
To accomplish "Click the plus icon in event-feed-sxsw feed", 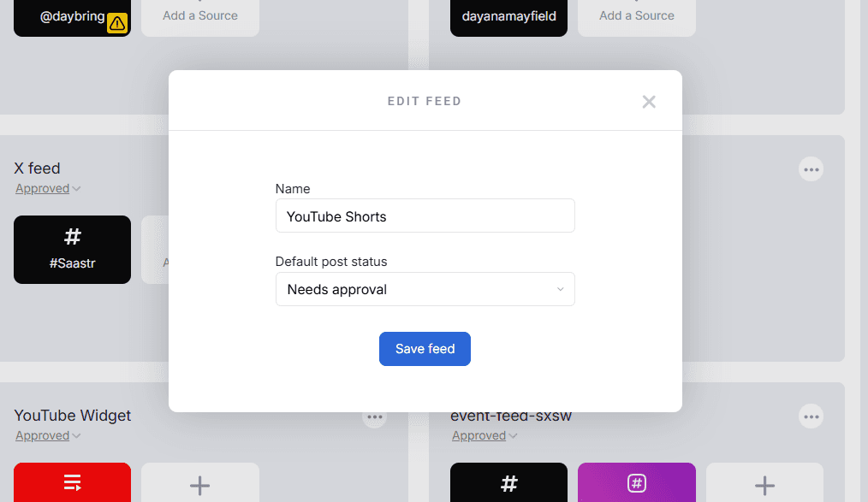I will (x=764, y=484).
